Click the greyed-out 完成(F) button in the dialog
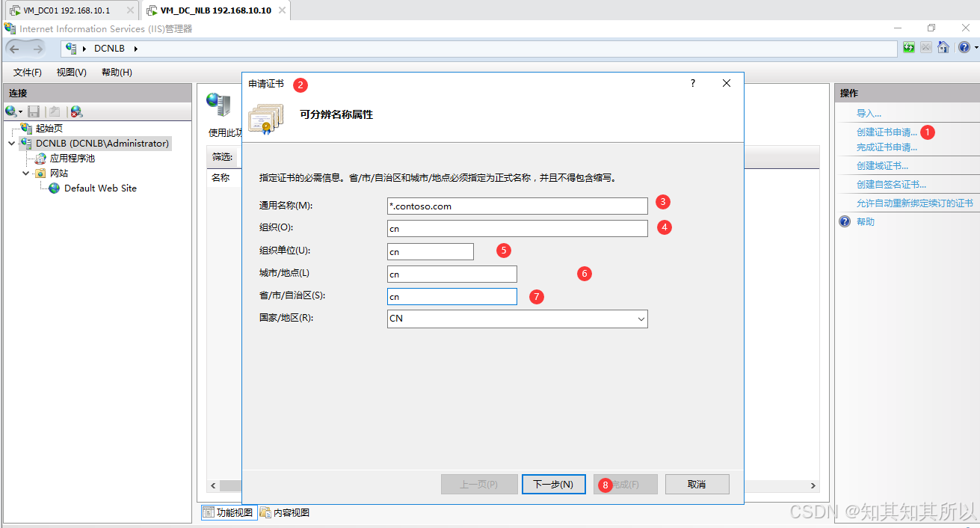Viewport: 980px width, 528px height. [x=626, y=484]
